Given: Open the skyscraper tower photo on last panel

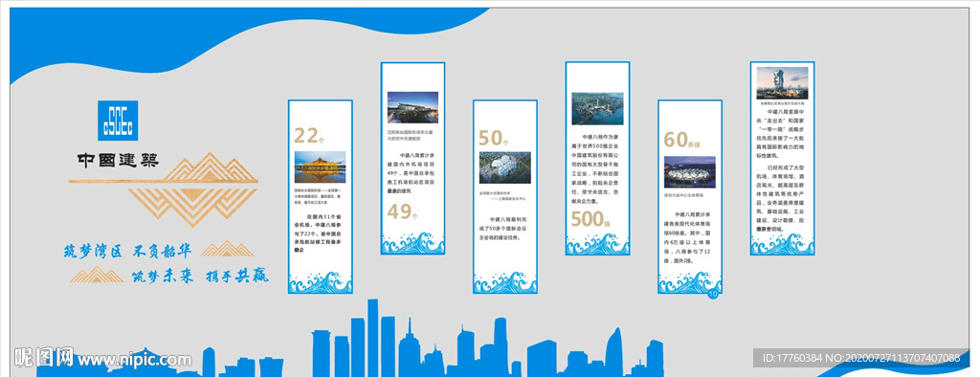Looking at the screenshot, I should click(782, 84).
